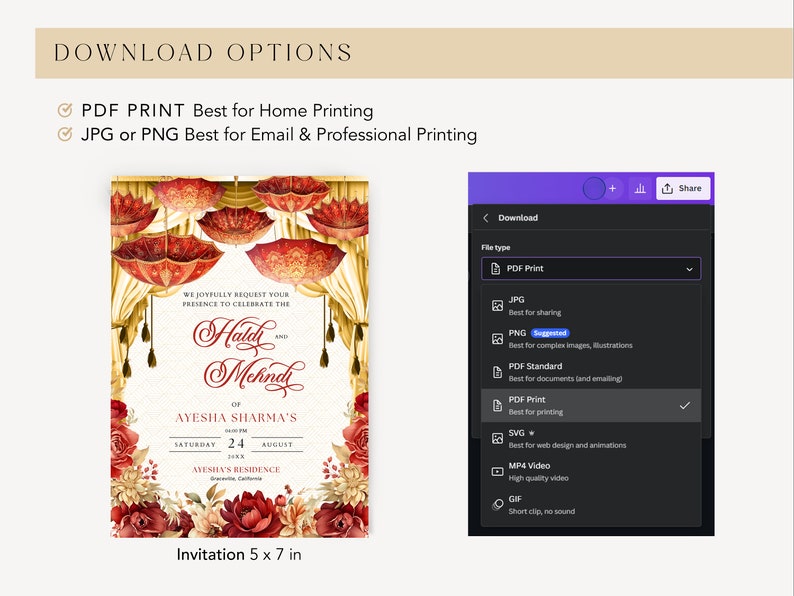Click 'Best for Email & Professional Printing' text
Image resolution: width=794 pixels, height=596 pixels.
[331, 135]
